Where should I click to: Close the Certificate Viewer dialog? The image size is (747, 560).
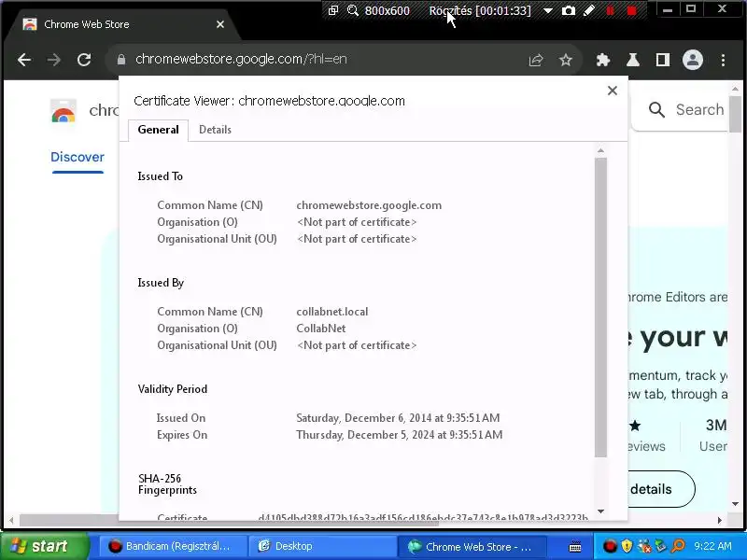613,91
